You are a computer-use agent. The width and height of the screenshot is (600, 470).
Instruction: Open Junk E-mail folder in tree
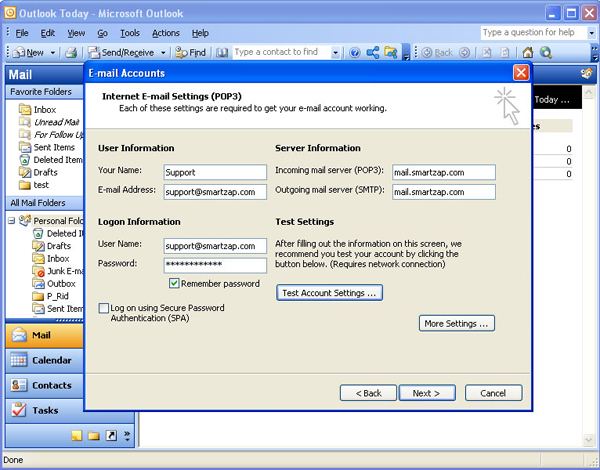[58, 271]
